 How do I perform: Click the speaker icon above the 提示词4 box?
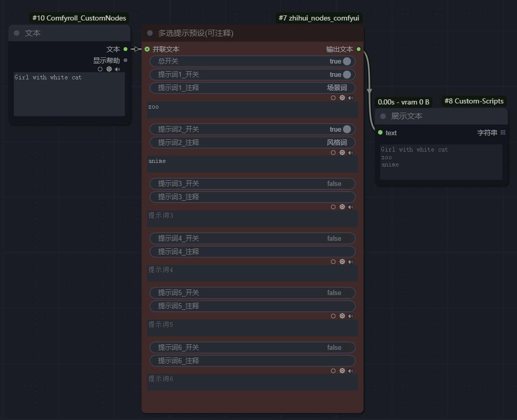pyautogui.click(x=350, y=262)
